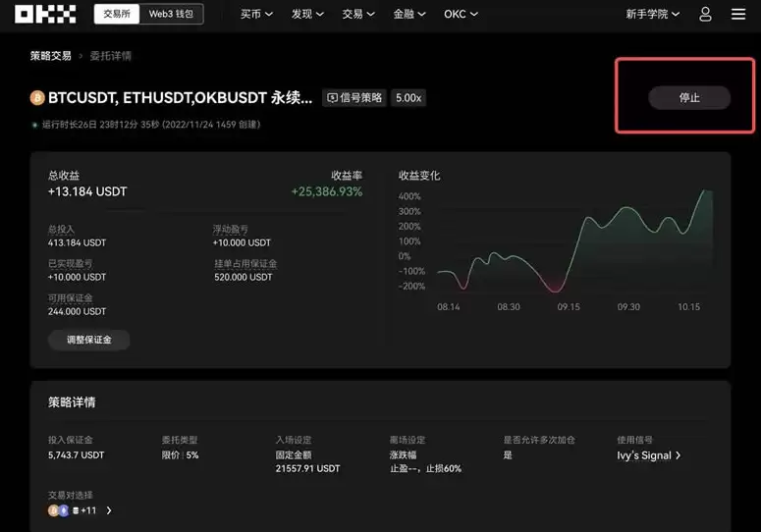Click the 调整保证金 button
761x532 pixels.
point(88,340)
